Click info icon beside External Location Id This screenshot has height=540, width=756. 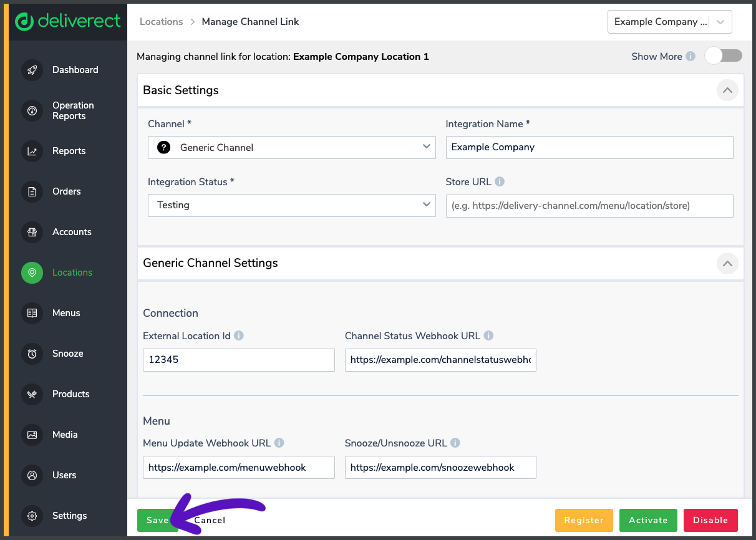coord(239,335)
